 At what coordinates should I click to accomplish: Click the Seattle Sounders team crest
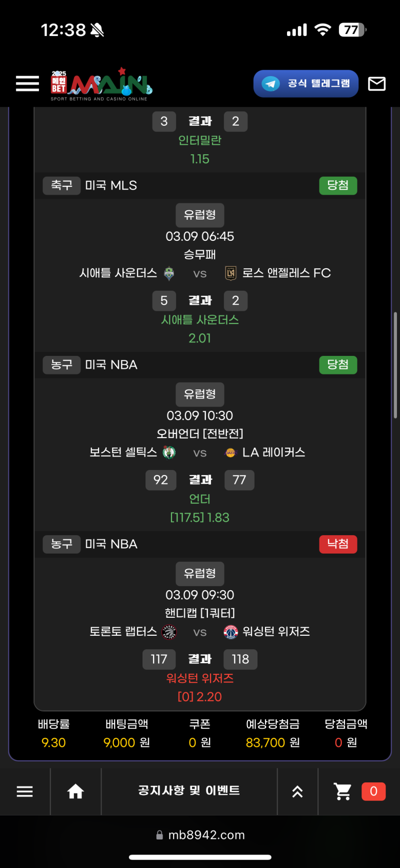click(x=169, y=273)
